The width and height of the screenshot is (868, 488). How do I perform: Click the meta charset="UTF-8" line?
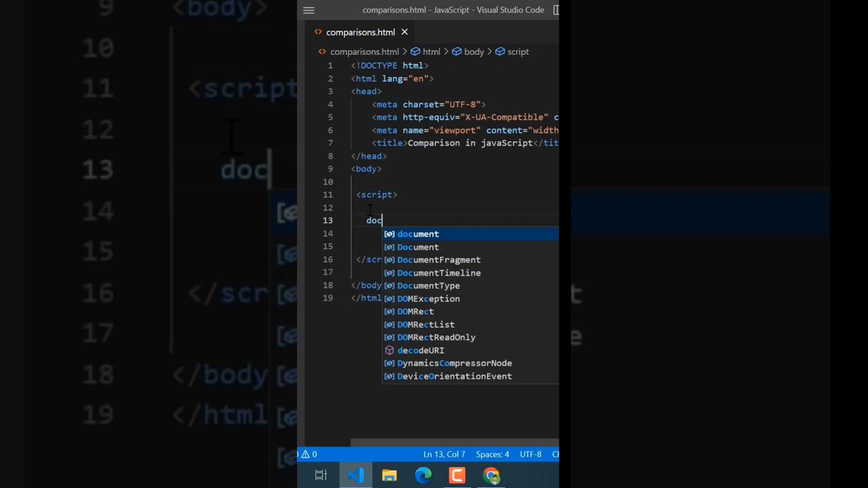pos(429,104)
